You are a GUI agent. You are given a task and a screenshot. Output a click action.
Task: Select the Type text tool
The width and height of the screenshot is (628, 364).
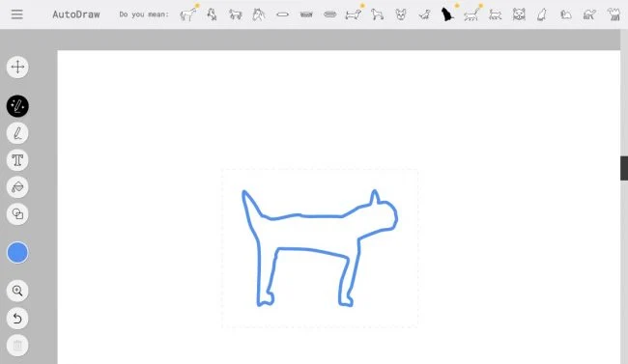tap(17, 160)
